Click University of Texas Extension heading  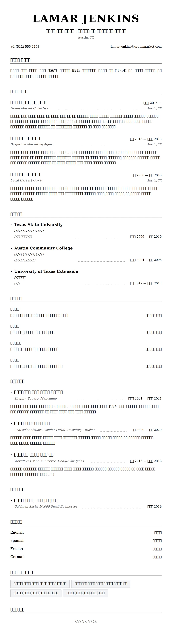(46, 272)
